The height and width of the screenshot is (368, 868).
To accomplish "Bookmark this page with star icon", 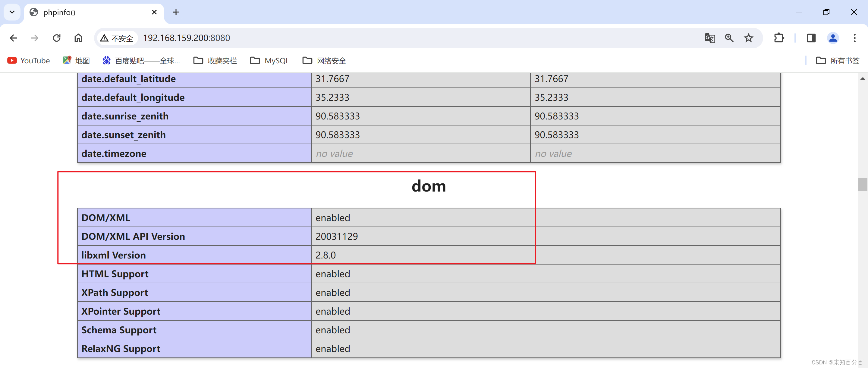I will point(748,38).
